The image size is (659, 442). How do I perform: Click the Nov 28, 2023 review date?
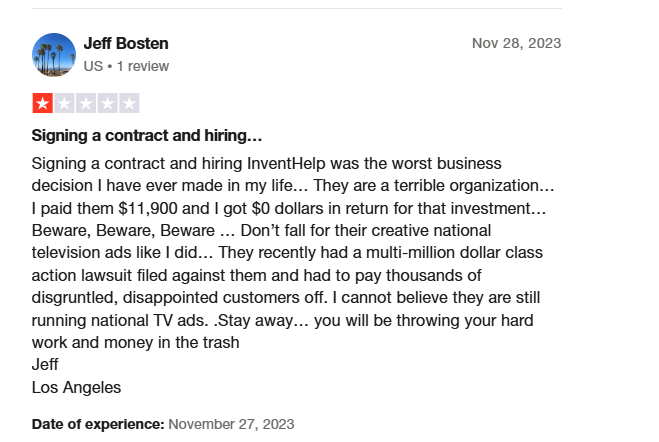pos(517,43)
